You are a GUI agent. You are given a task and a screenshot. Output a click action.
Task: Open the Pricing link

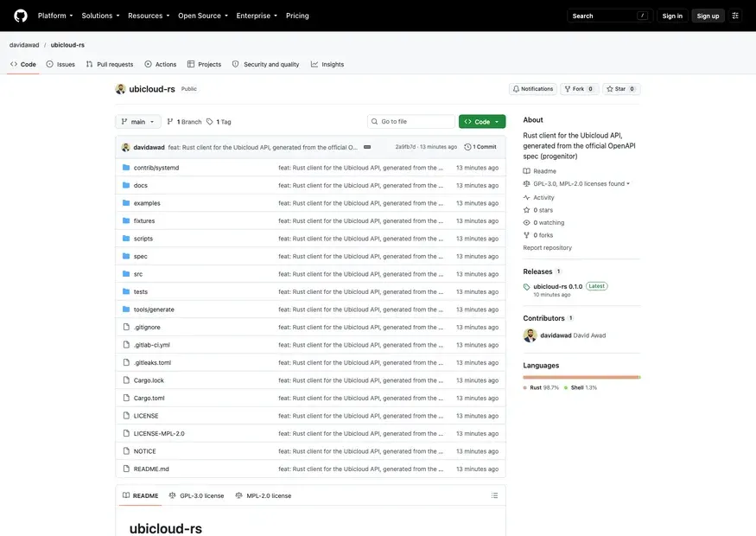(x=297, y=16)
